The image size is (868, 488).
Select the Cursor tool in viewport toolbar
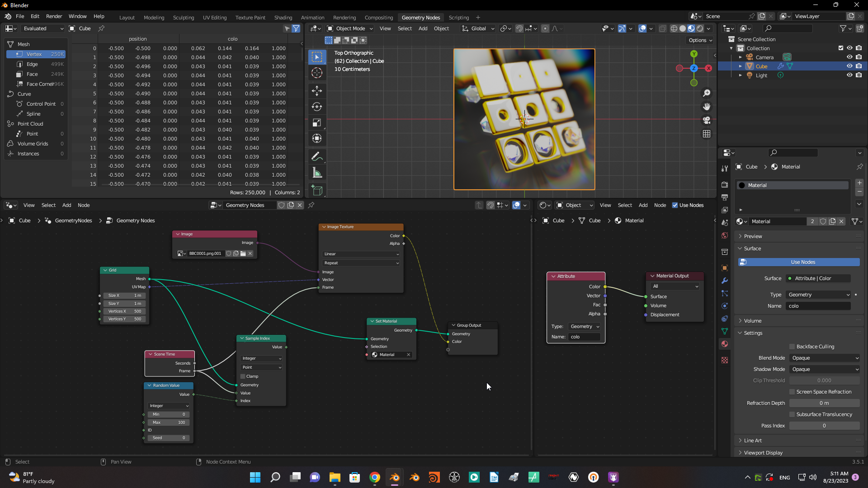point(317,73)
